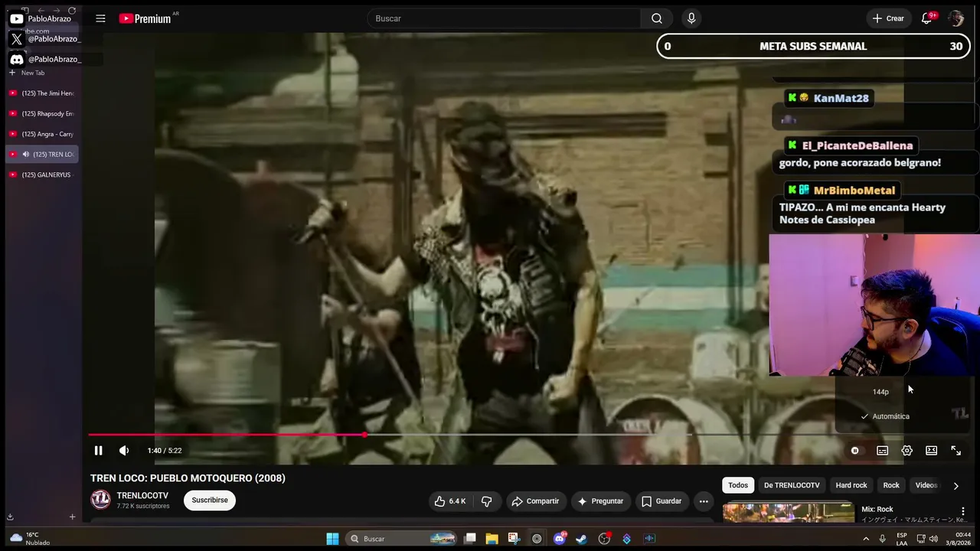The image size is (980, 551).
Task: Open YouTube notifications bell
Action: (926, 18)
